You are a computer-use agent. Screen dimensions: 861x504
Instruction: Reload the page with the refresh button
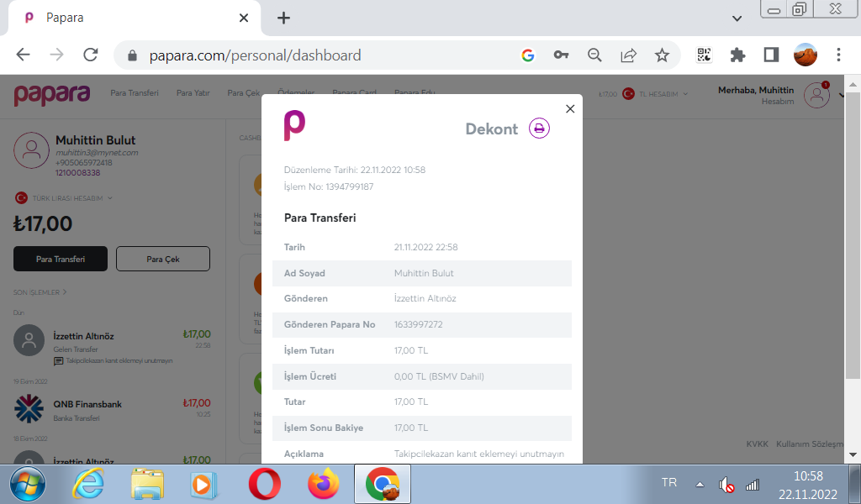pyautogui.click(x=91, y=55)
